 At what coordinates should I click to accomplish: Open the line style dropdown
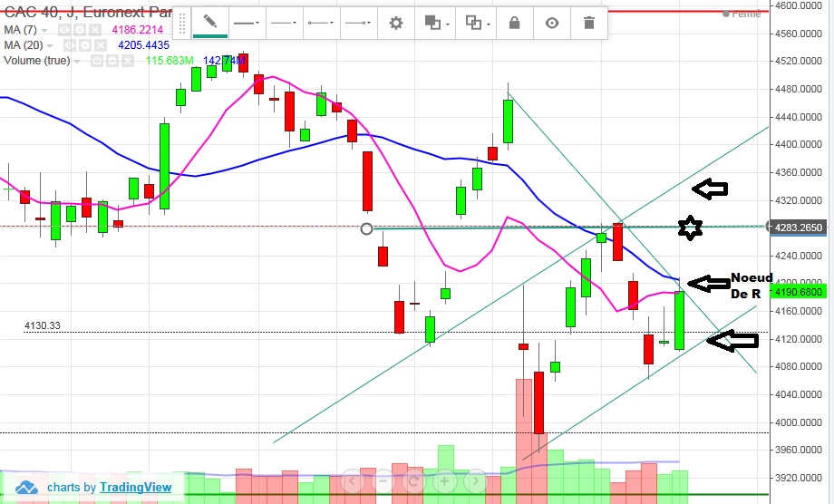pyautogui.click(x=284, y=23)
